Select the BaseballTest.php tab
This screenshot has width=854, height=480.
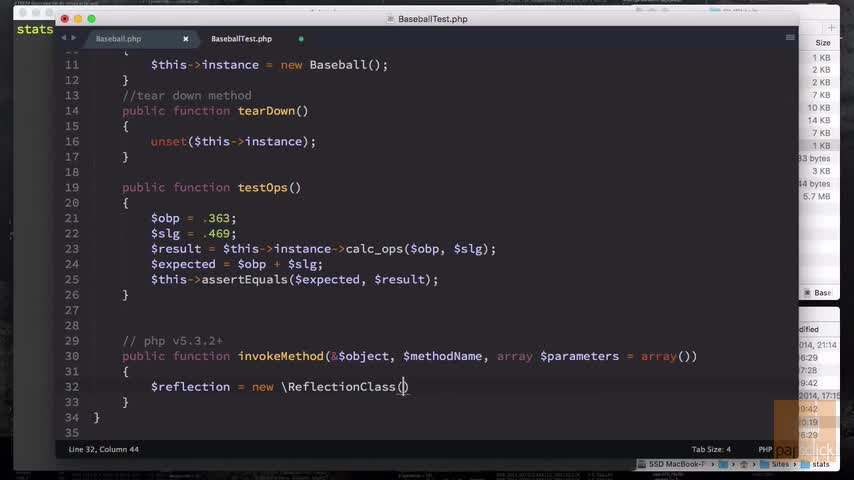241,39
